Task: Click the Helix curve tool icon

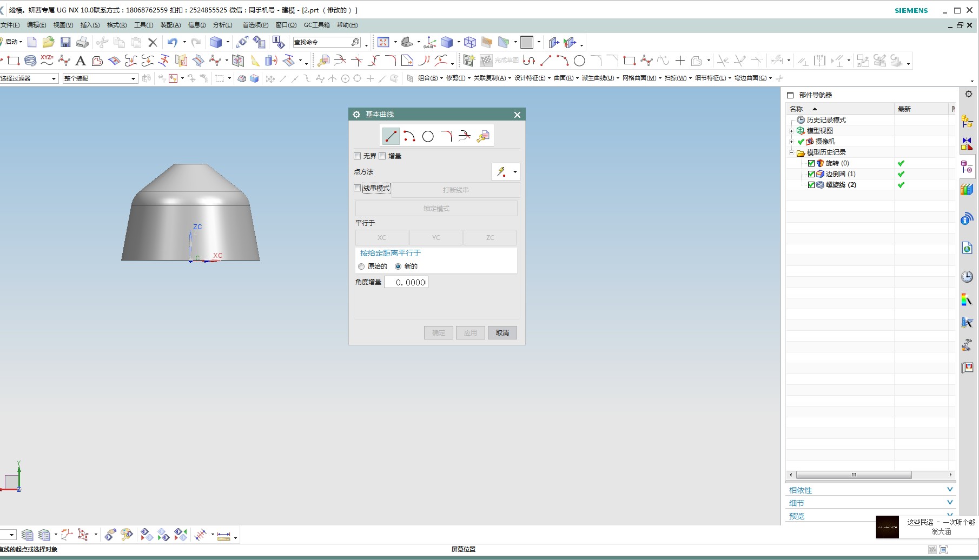Action: (x=30, y=61)
